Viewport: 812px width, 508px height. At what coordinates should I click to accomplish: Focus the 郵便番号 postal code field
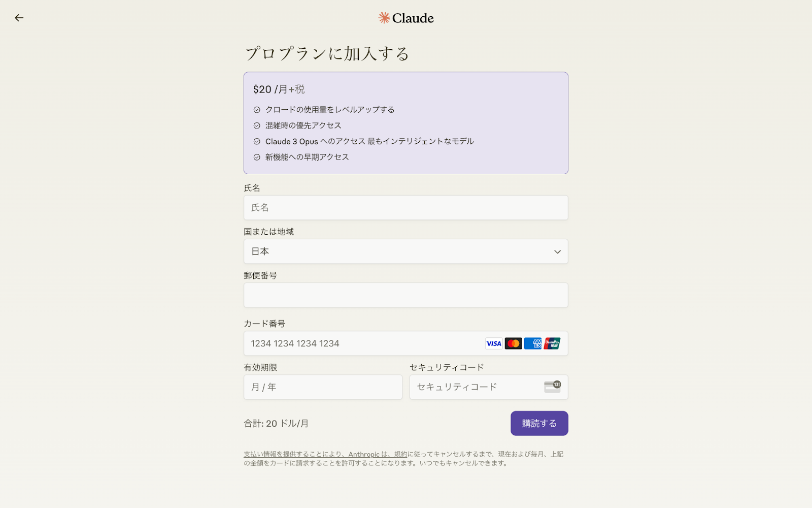click(406, 295)
